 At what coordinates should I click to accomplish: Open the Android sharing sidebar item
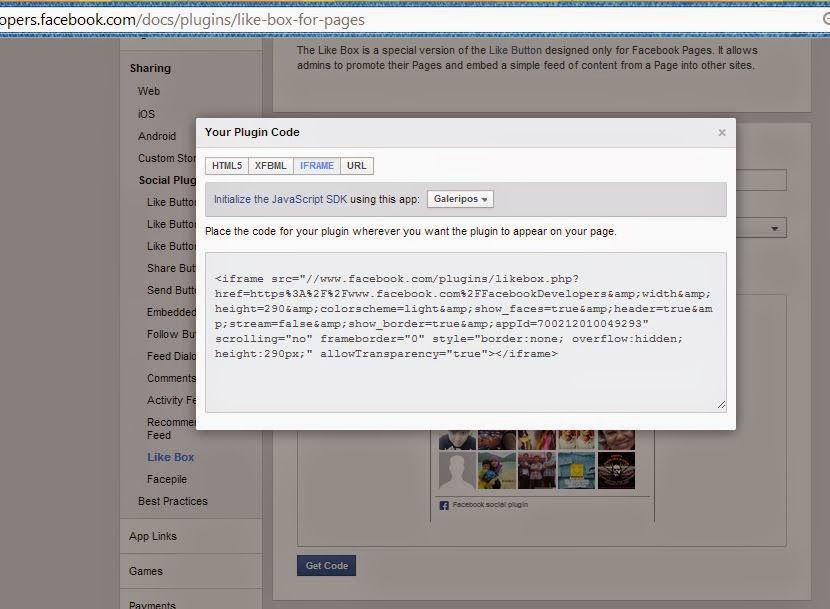pyautogui.click(x=157, y=136)
